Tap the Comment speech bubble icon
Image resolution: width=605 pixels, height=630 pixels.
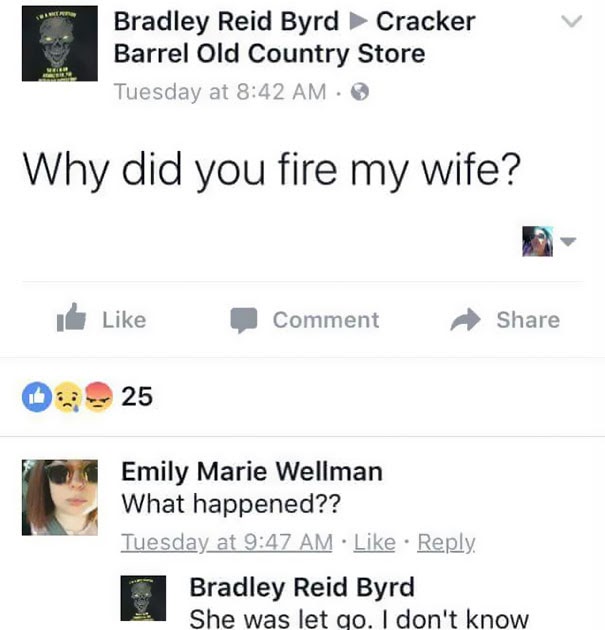coord(243,320)
